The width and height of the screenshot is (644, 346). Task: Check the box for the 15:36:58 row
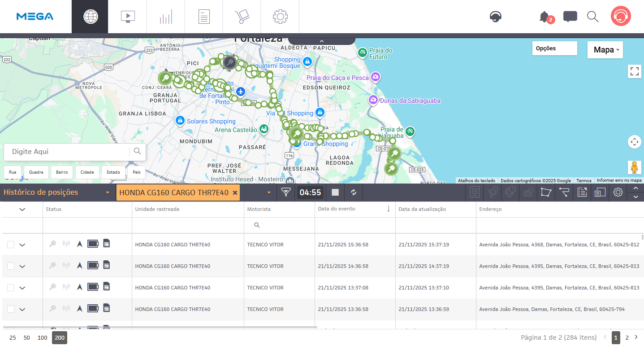coord(11,245)
